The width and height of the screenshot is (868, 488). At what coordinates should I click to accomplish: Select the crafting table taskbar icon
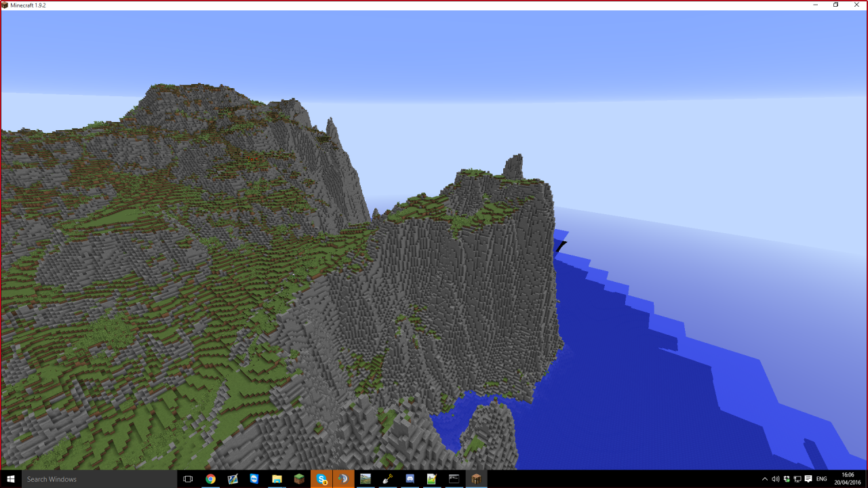[477, 479]
